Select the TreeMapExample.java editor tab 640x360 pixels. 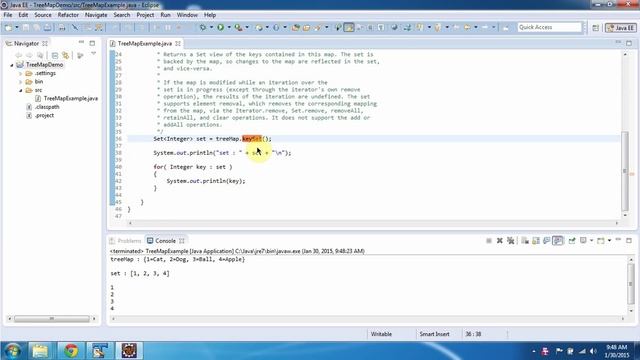(144, 43)
